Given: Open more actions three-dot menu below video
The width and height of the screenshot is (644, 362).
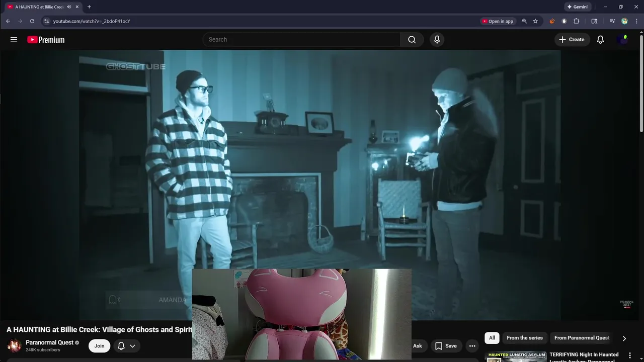Looking at the screenshot, I should pos(472,346).
